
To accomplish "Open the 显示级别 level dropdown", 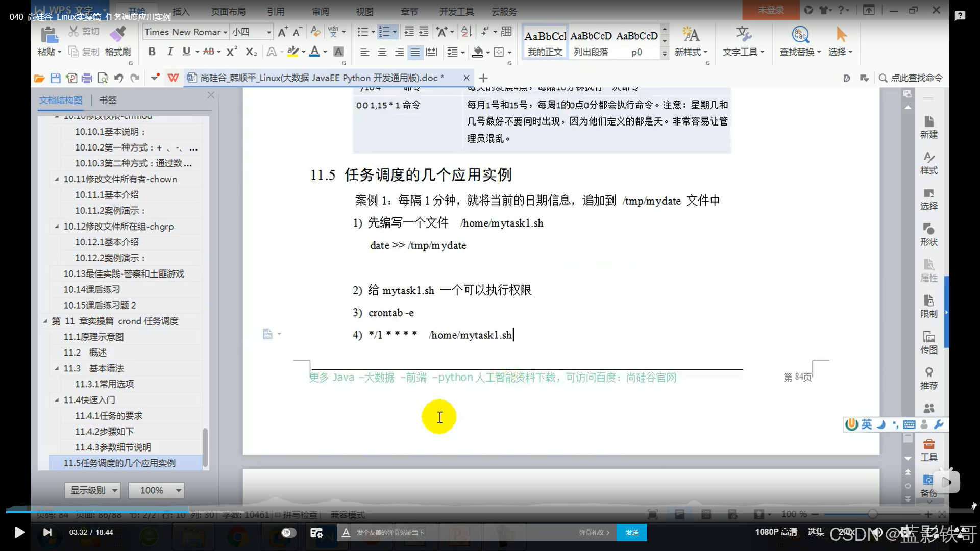I will coord(92,490).
